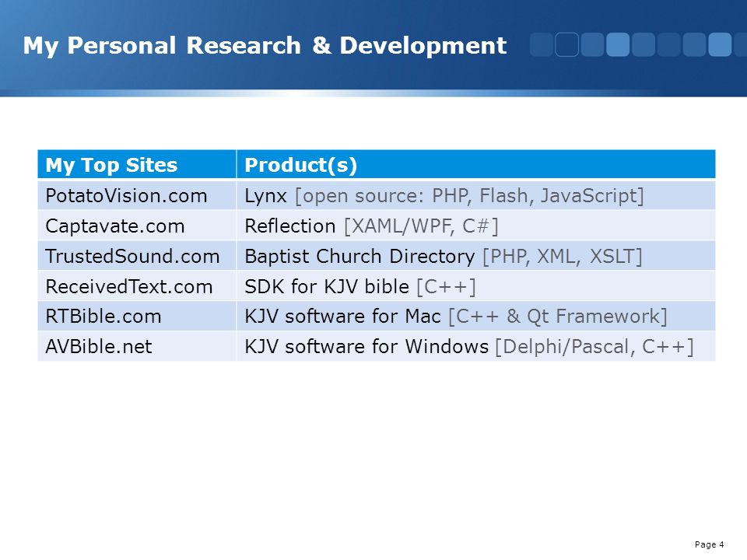Click the My Top Sites column header

pyautogui.click(x=137, y=165)
